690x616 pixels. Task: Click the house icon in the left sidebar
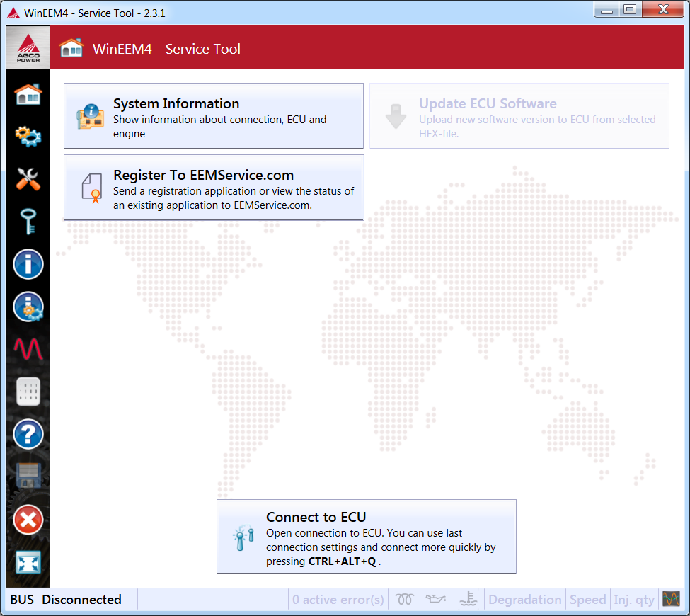(x=28, y=93)
